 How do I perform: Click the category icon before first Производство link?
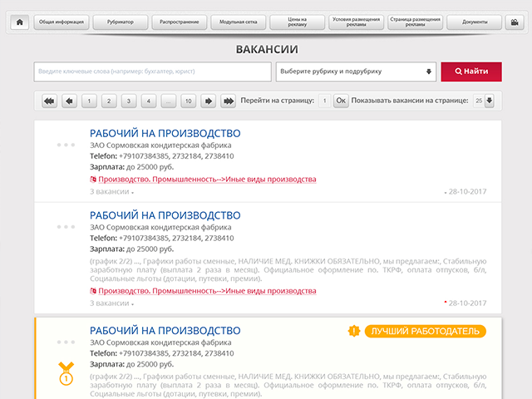pos(93,180)
